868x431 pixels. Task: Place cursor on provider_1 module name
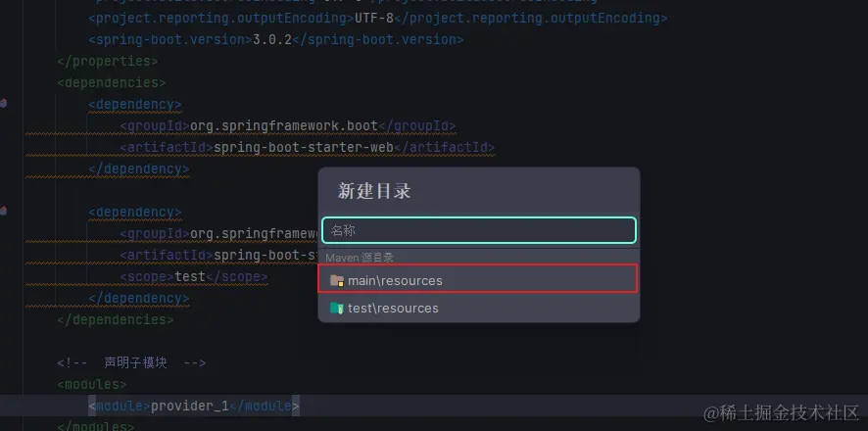tap(190, 407)
